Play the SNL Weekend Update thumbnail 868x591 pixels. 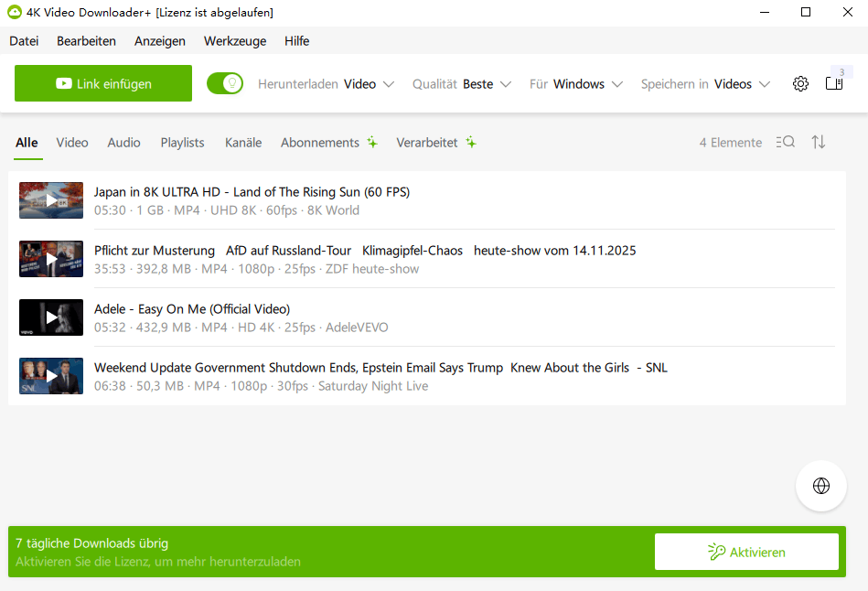51,376
